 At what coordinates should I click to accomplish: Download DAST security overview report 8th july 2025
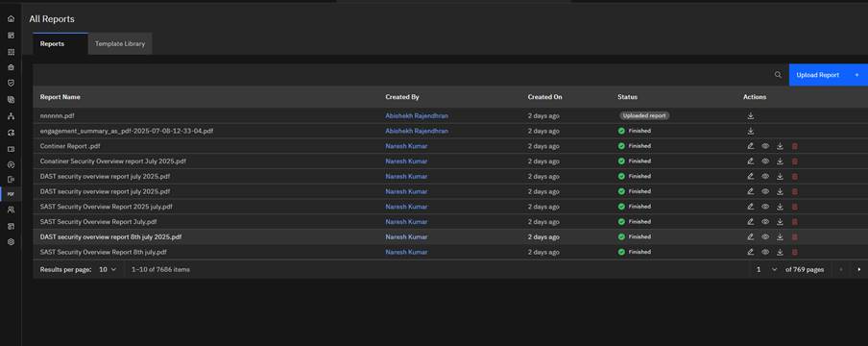pyautogui.click(x=780, y=236)
